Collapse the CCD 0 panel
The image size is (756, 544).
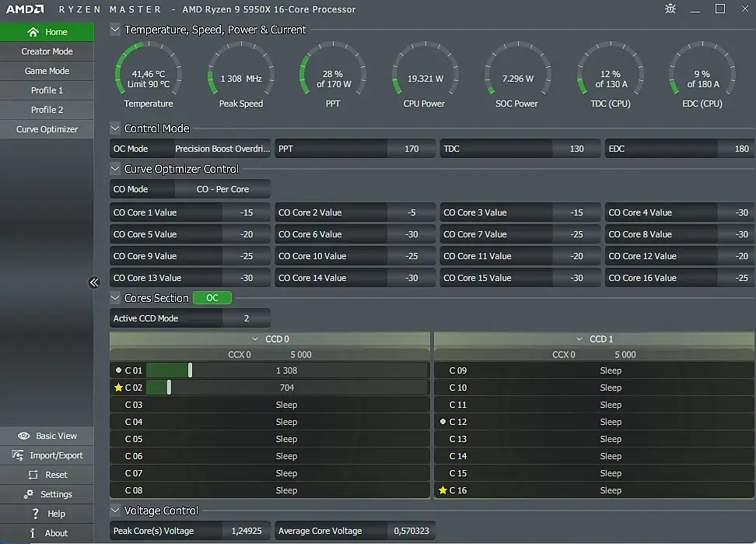click(x=255, y=339)
